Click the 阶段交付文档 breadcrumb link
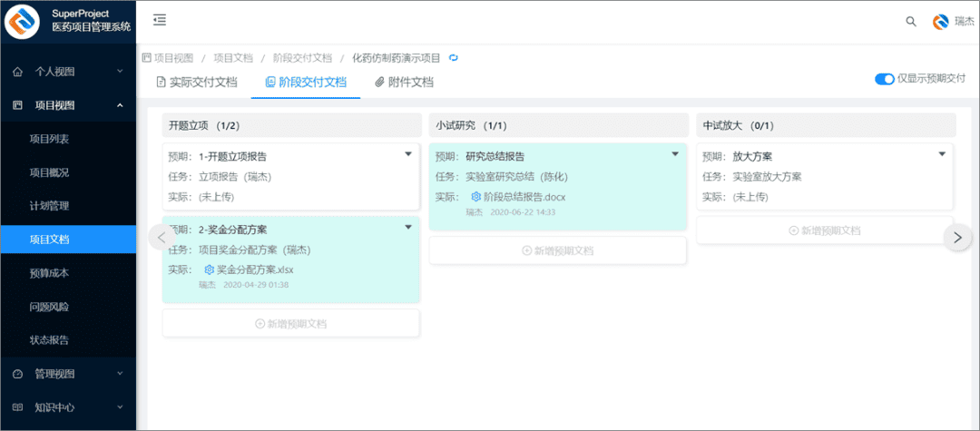This screenshot has height=431, width=980. (x=302, y=58)
